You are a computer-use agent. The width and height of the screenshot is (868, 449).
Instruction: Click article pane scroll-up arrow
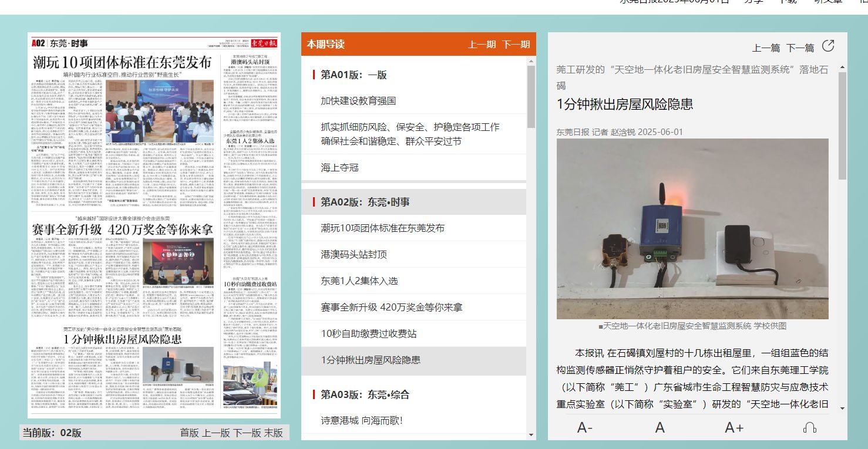click(x=843, y=67)
